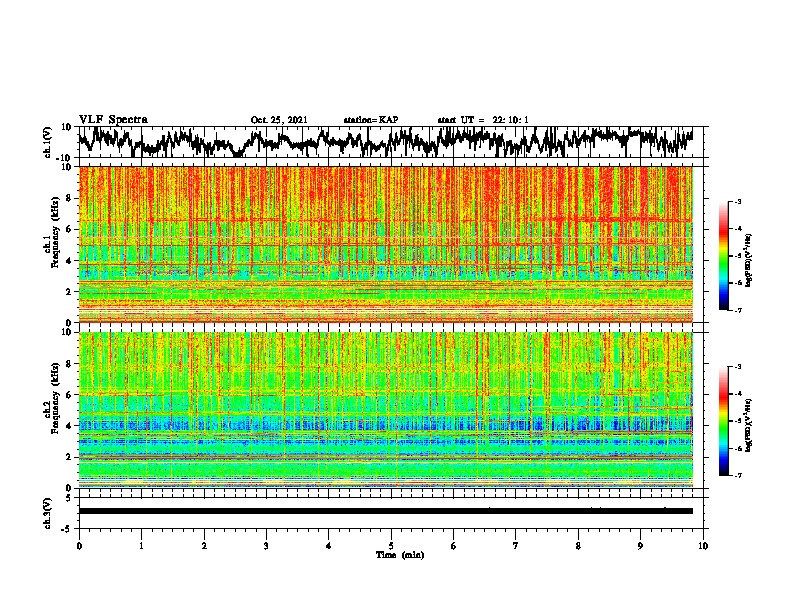
Task: Click the "8" kHz tick on ch.1 axis
Action: (70, 198)
